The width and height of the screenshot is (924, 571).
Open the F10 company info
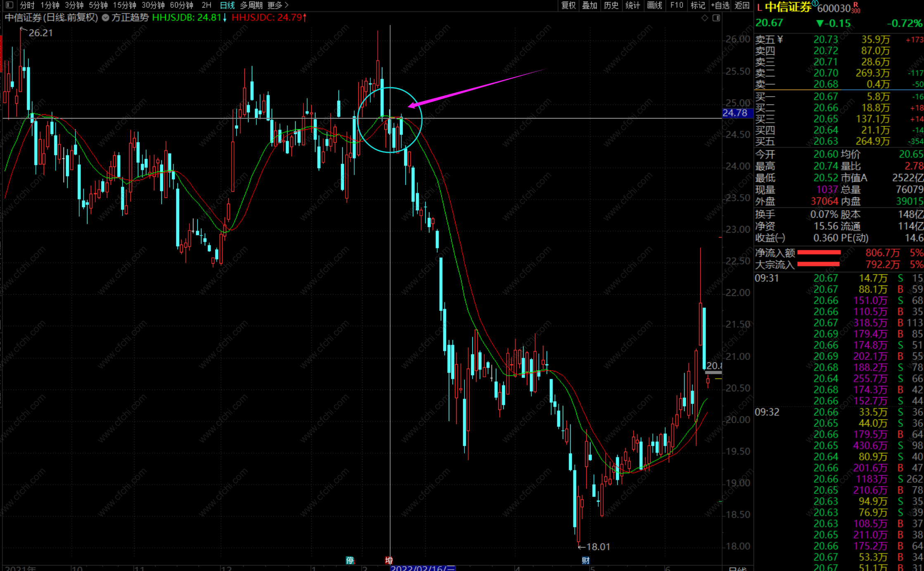pyautogui.click(x=676, y=5)
